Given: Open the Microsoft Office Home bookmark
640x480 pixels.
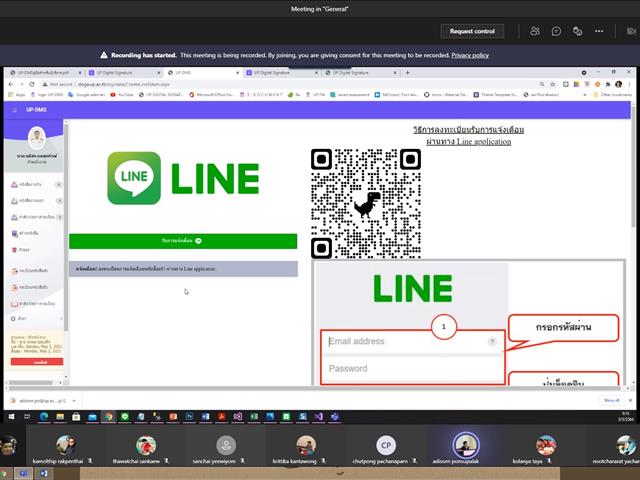Looking at the screenshot, I should click(211, 95).
